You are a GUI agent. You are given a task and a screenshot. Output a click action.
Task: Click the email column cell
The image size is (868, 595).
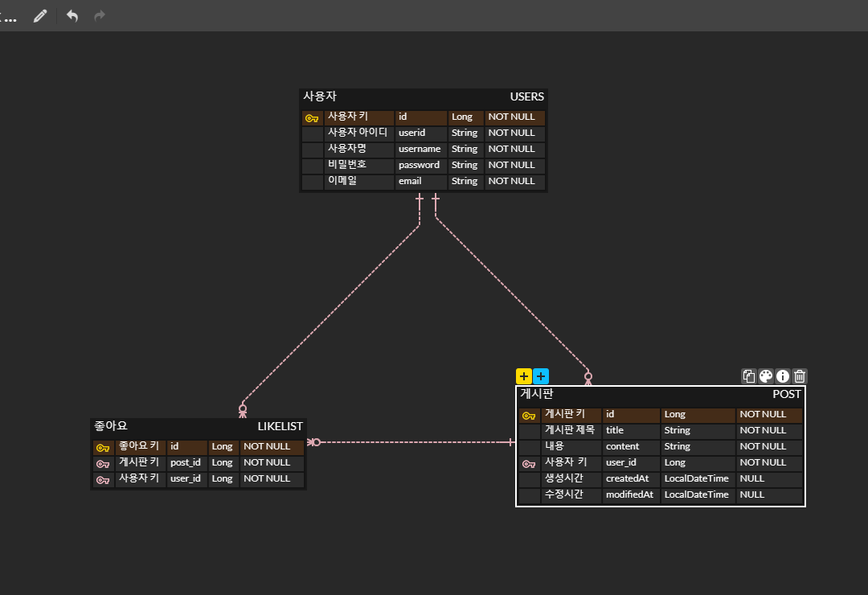pyautogui.click(x=420, y=181)
